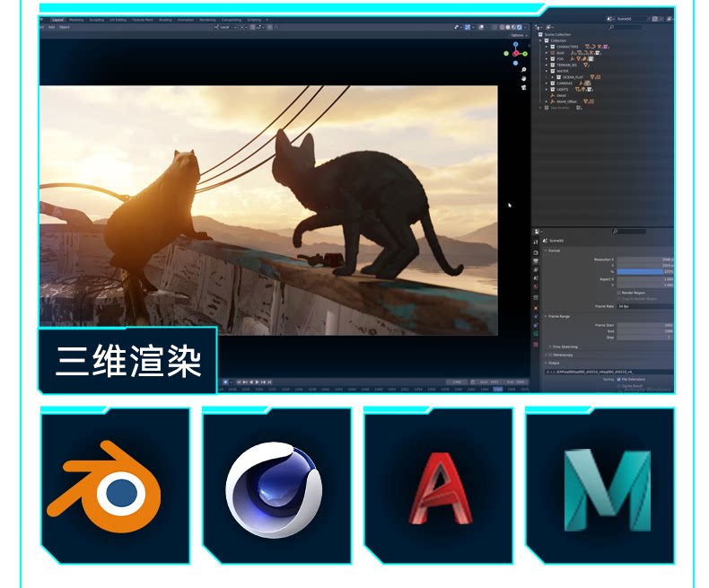Switch to the Sculpting workspace tab

[97, 20]
